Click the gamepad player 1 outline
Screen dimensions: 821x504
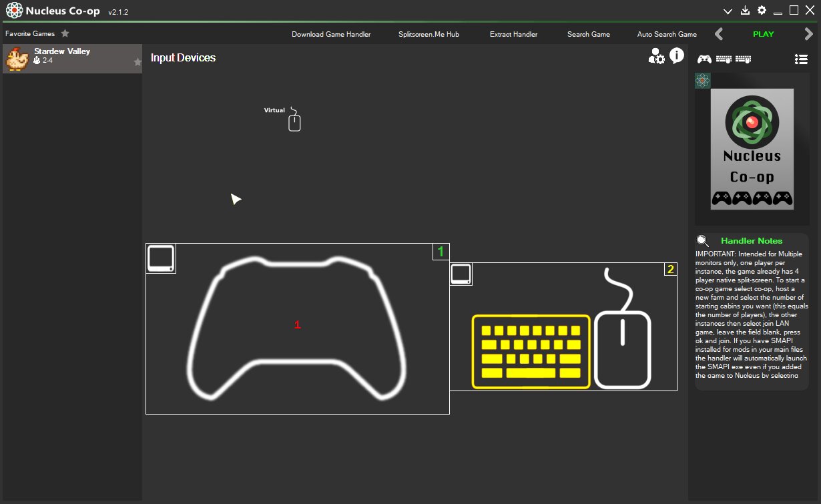(x=297, y=328)
